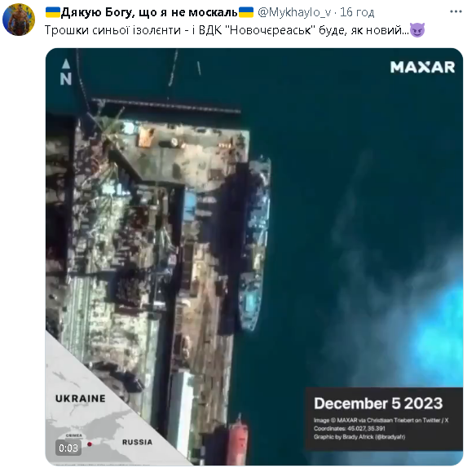Click the 0:03 video duration badge
Screen dimensions: 476x468
pyautogui.click(x=68, y=448)
